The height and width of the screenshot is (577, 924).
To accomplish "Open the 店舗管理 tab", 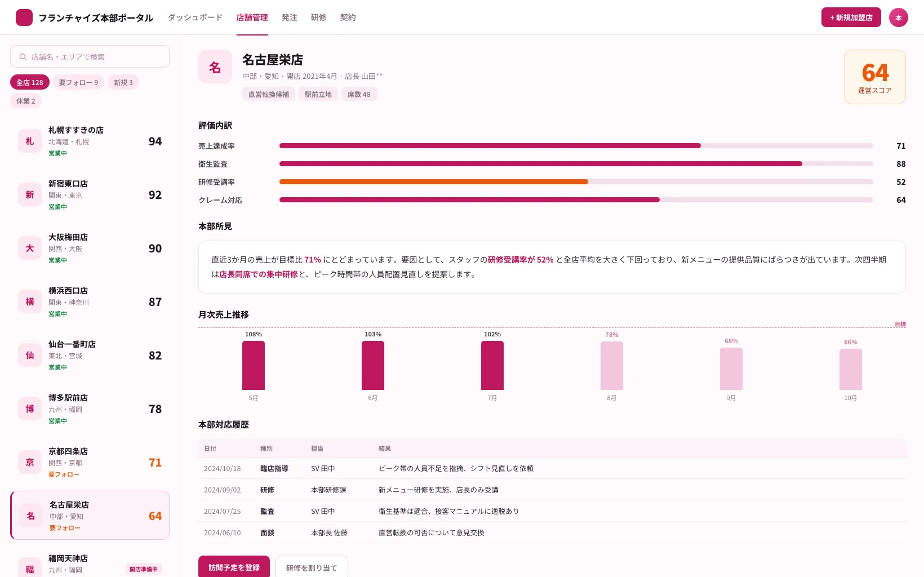I will (252, 17).
